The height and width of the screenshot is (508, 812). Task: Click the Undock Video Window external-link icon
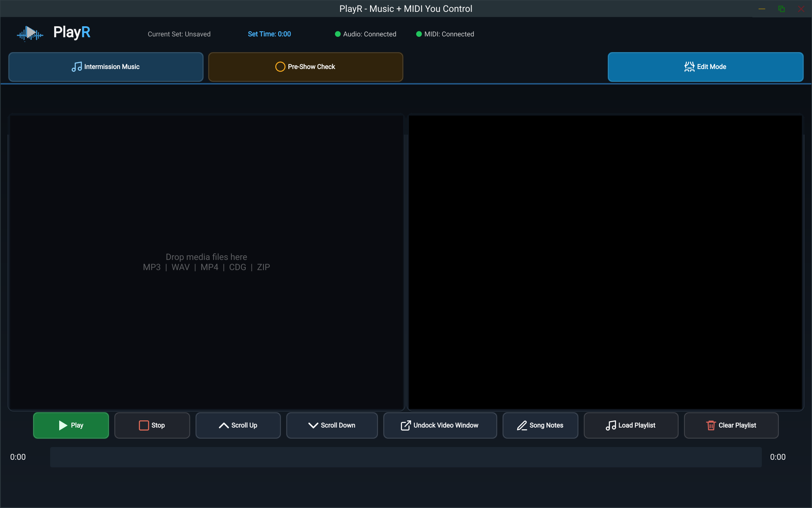tap(406, 425)
